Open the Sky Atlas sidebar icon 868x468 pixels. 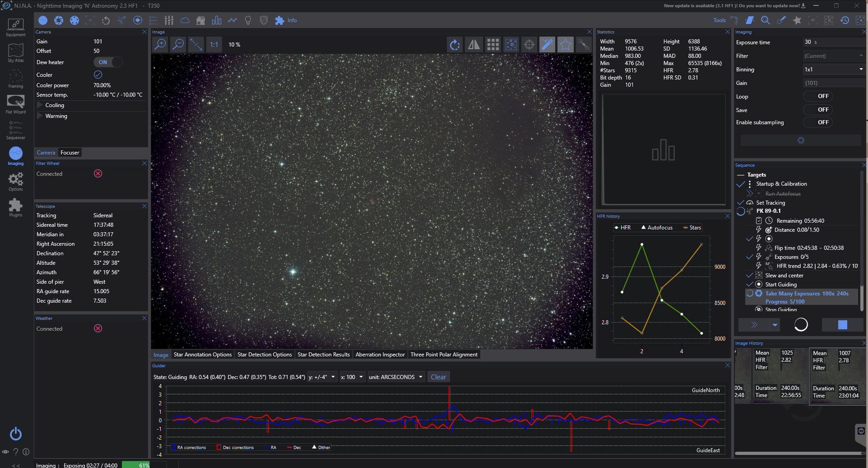[x=15, y=53]
